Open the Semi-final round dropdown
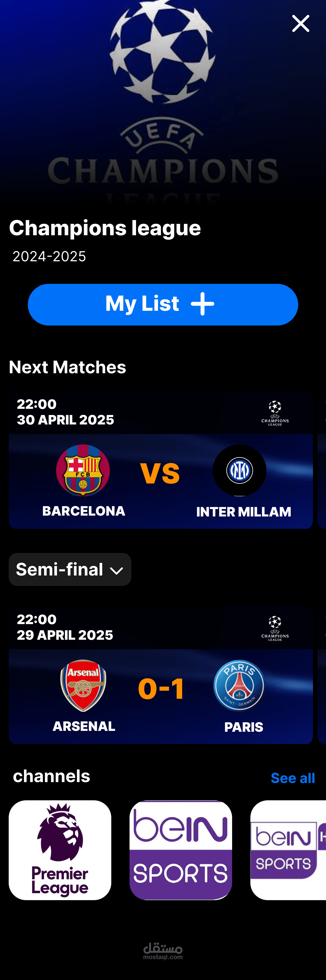This screenshot has height=980, width=326. pyautogui.click(x=70, y=569)
